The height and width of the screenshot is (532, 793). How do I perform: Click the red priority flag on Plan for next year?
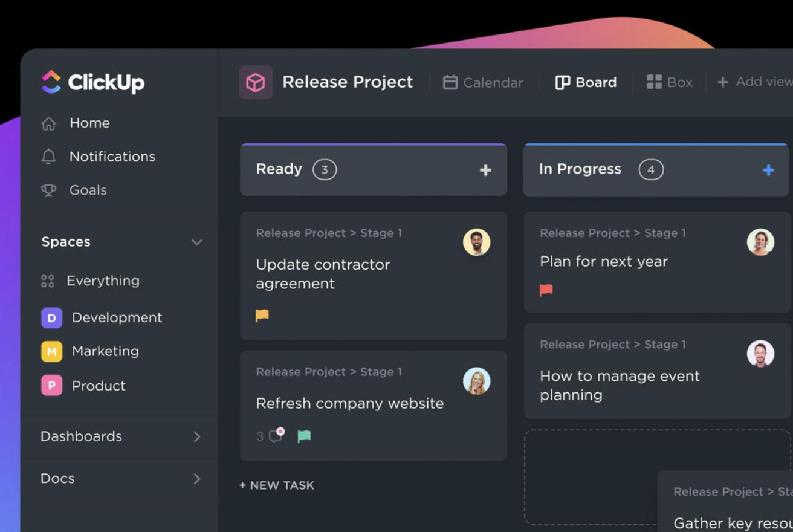pos(546,290)
